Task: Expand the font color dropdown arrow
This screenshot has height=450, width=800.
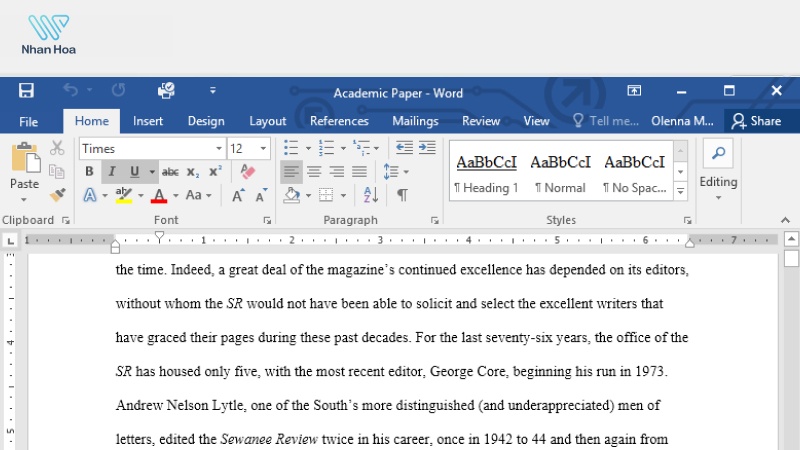Action: point(176,195)
